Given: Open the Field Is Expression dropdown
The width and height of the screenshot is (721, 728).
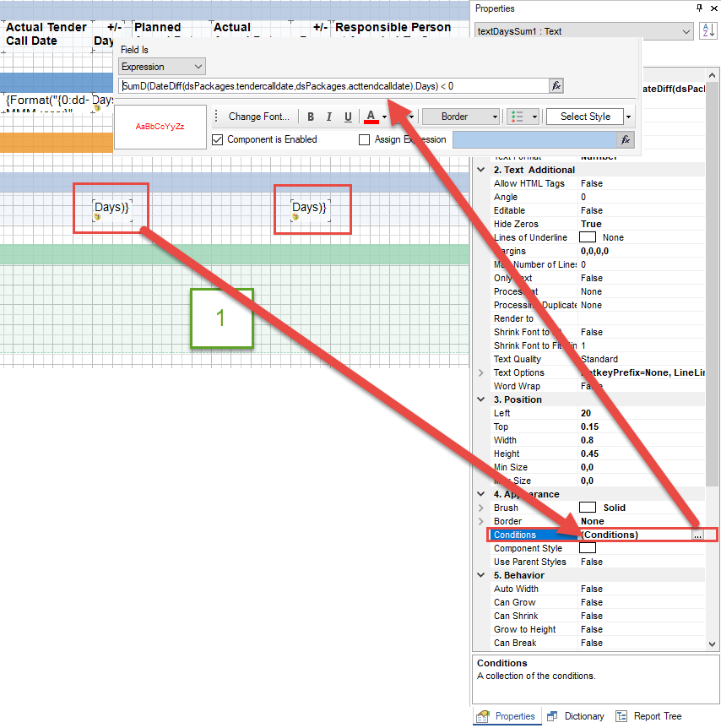Looking at the screenshot, I should tap(161, 67).
